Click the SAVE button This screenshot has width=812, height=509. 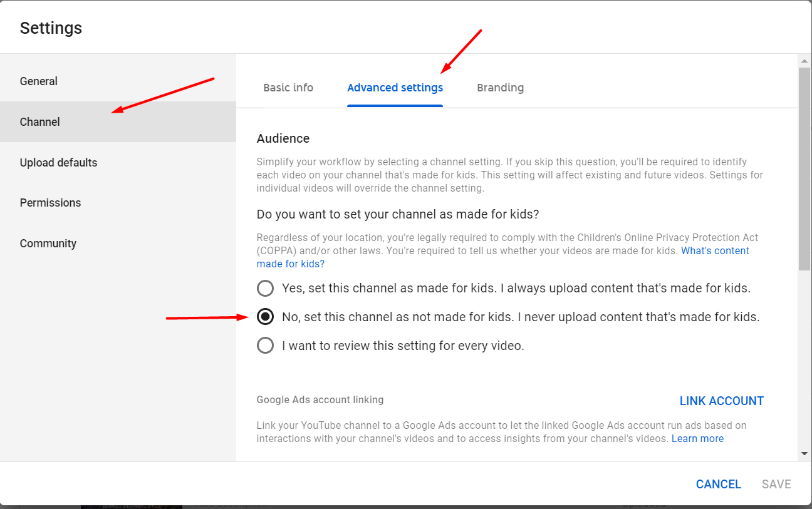[x=776, y=484]
